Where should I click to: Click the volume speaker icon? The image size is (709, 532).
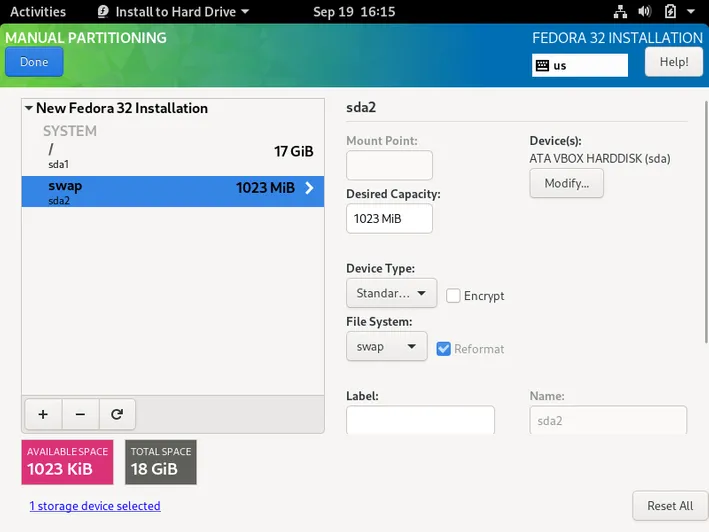pyautogui.click(x=645, y=11)
